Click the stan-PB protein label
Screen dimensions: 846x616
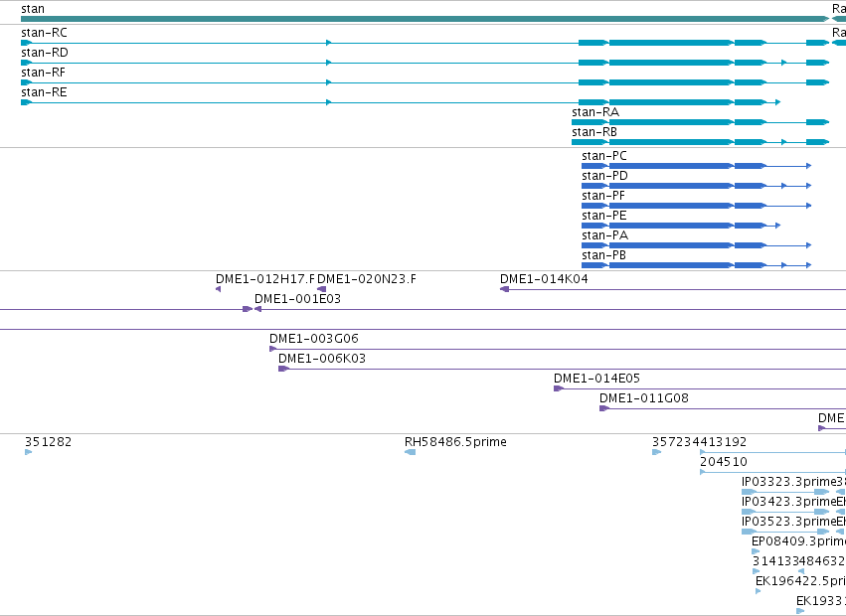[x=603, y=255]
